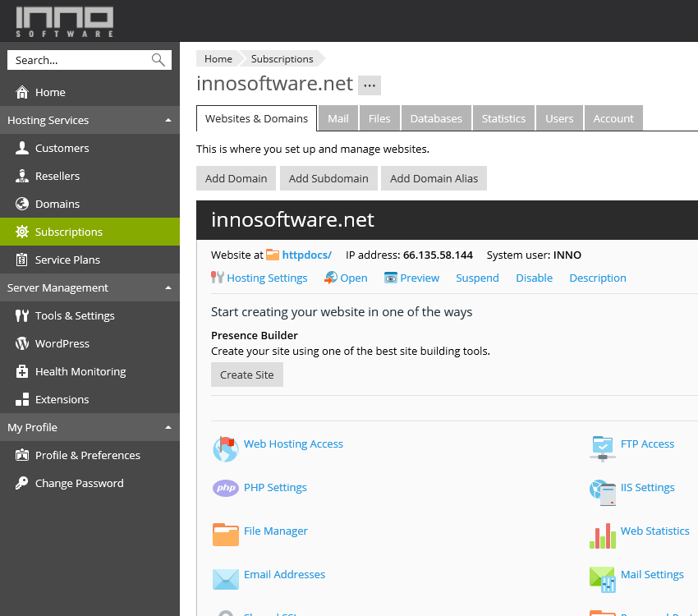The image size is (698, 616).
Task: Collapse the Hosting Services section
Action: (x=168, y=120)
